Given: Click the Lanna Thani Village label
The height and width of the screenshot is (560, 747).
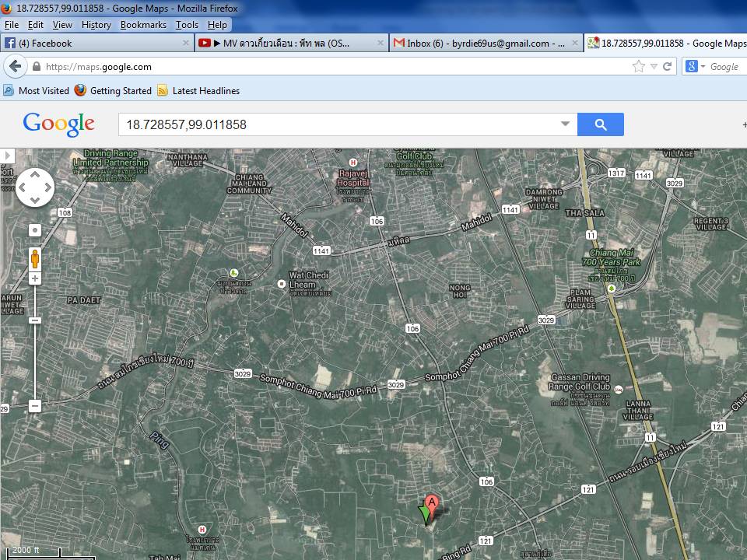Looking at the screenshot, I should (638, 410).
